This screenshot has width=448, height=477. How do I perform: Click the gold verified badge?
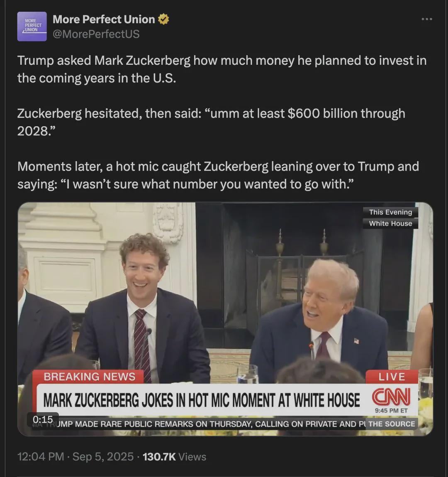[163, 19]
